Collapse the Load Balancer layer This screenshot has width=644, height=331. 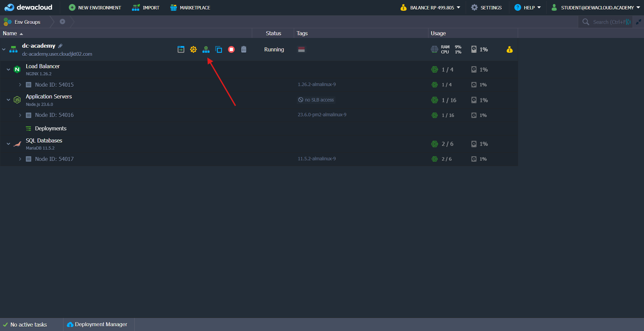(x=8, y=70)
